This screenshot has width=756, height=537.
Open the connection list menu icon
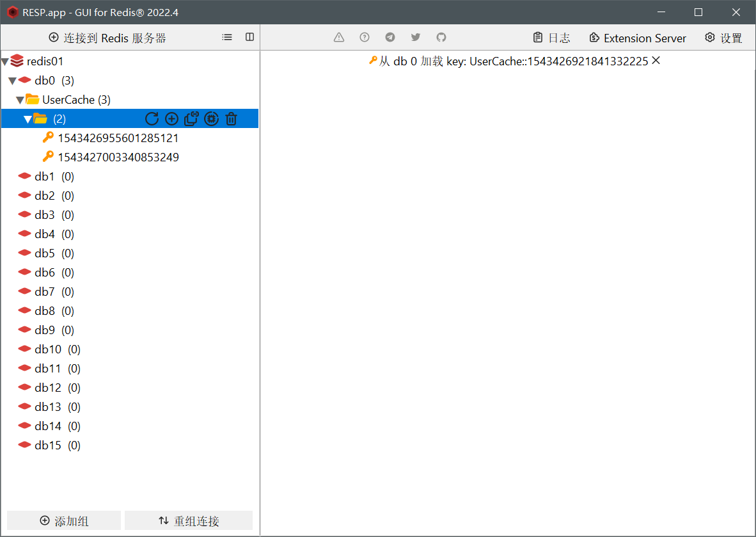click(227, 37)
